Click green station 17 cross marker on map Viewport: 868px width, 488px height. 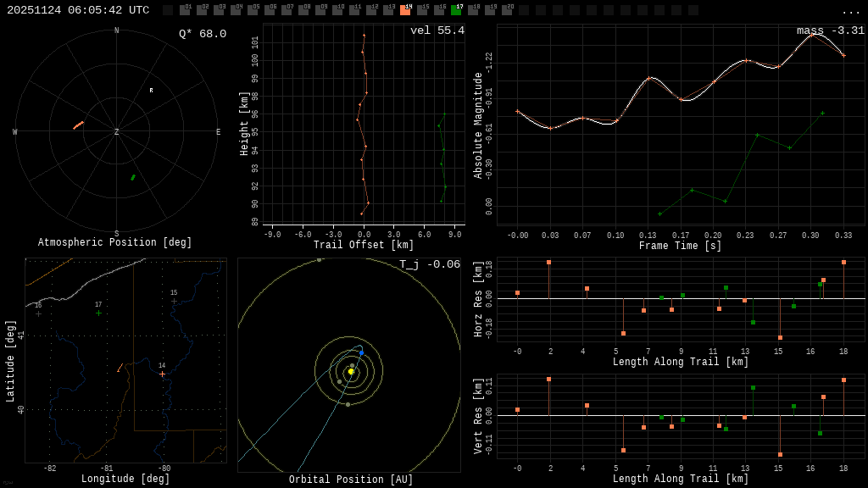[98, 313]
